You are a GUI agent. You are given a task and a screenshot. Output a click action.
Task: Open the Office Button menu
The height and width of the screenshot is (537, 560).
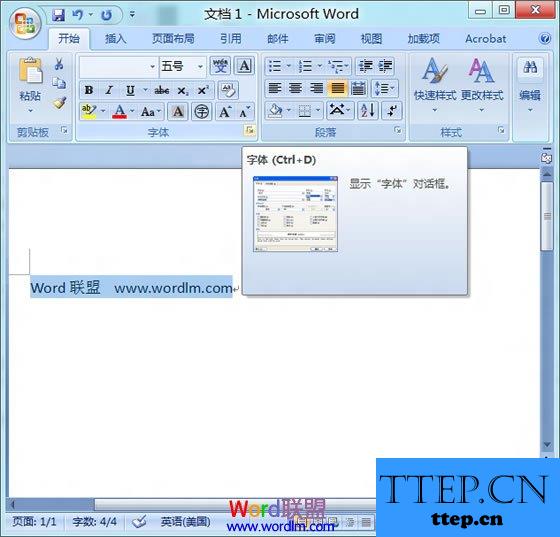point(24,24)
